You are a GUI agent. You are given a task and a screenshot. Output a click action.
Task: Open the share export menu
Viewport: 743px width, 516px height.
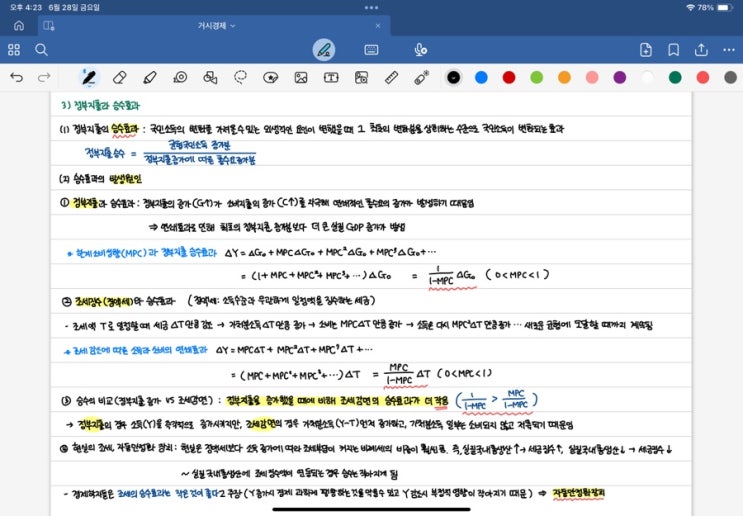tap(701, 50)
